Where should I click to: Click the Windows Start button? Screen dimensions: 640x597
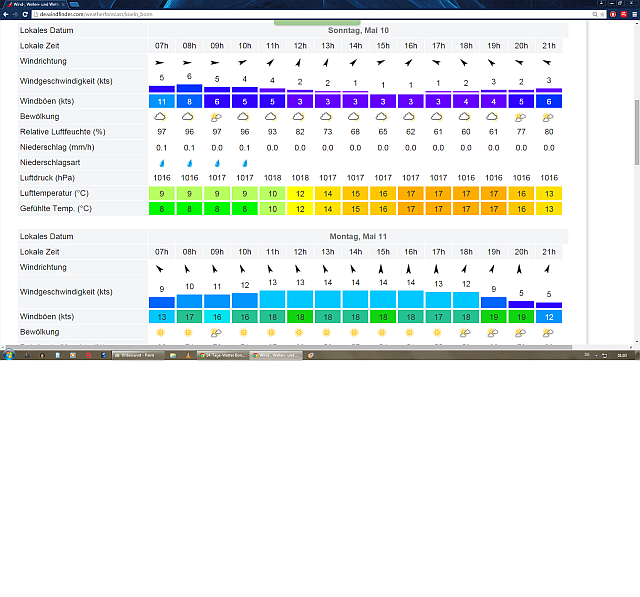coord(8,355)
